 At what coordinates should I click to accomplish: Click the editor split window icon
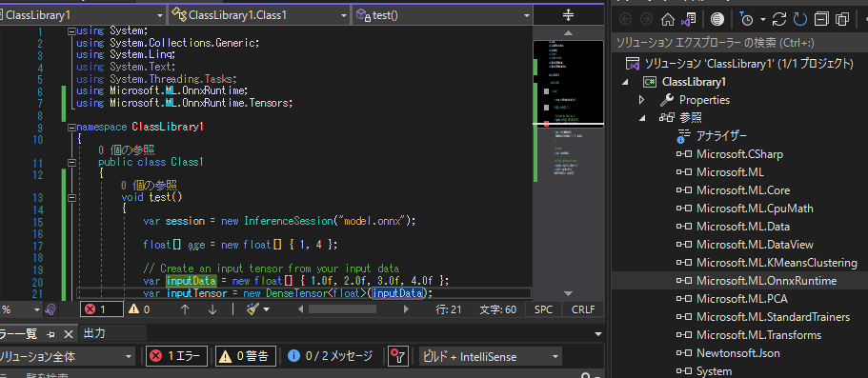tap(568, 15)
